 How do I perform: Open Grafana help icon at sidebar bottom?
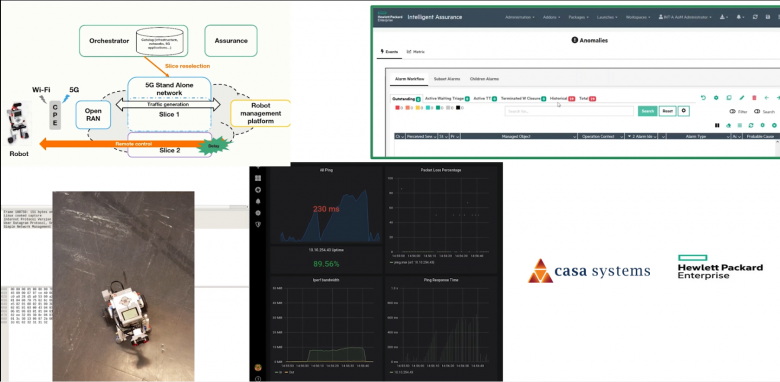tap(258, 379)
